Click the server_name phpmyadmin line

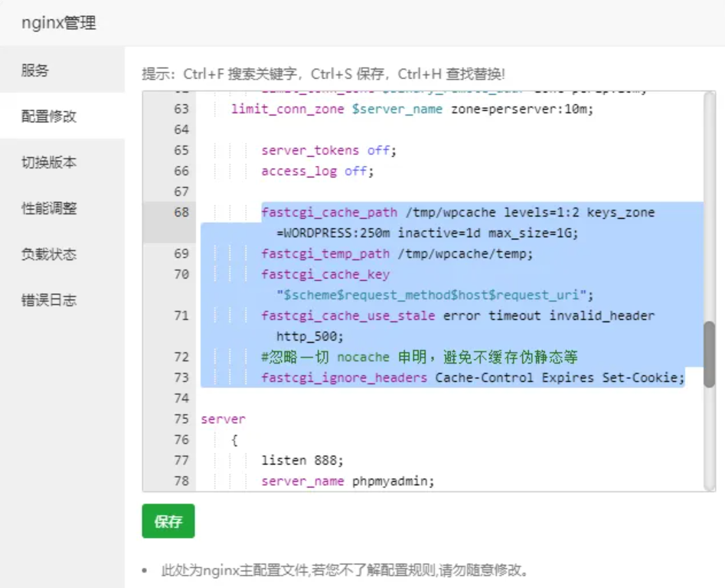click(x=348, y=481)
